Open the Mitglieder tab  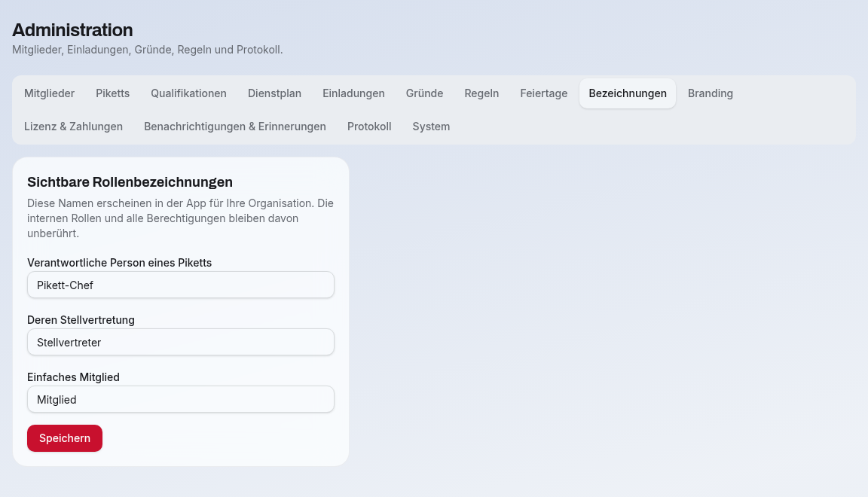point(49,93)
